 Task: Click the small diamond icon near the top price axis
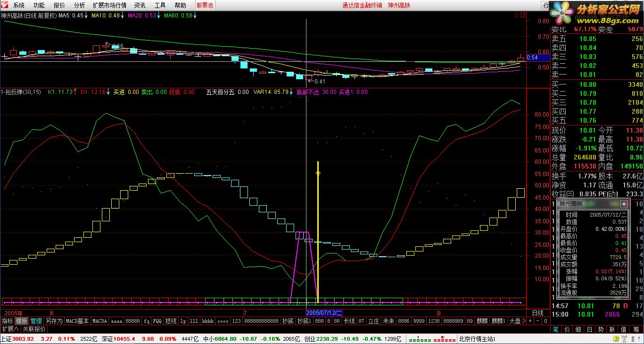(516, 15)
